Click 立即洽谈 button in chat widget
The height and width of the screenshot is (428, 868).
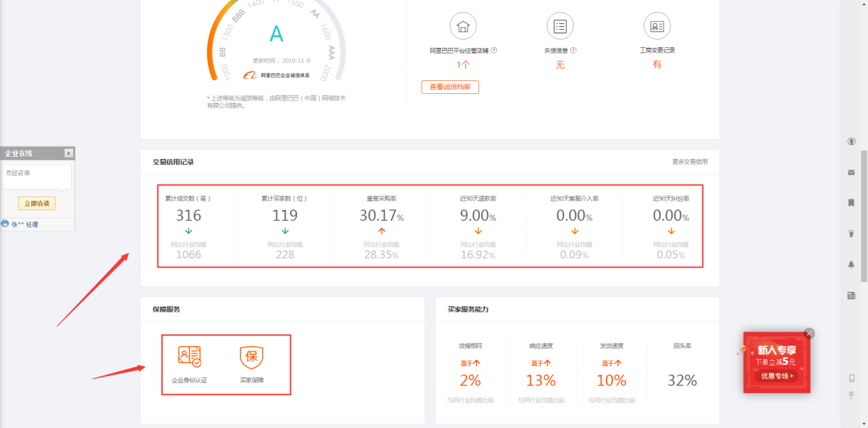[37, 203]
